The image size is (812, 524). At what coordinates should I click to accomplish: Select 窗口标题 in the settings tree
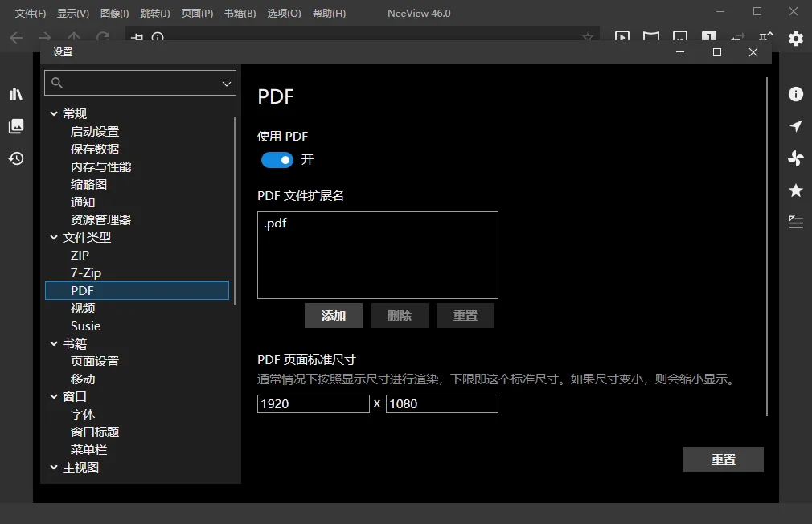click(95, 432)
